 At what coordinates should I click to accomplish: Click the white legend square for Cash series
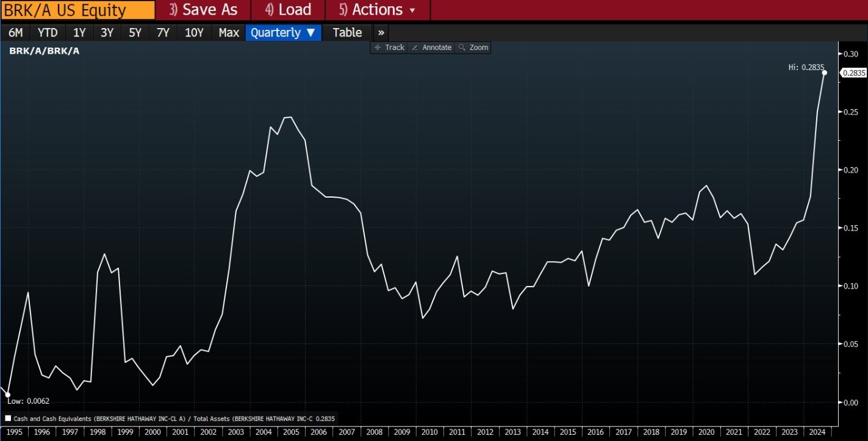click(x=8, y=418)
